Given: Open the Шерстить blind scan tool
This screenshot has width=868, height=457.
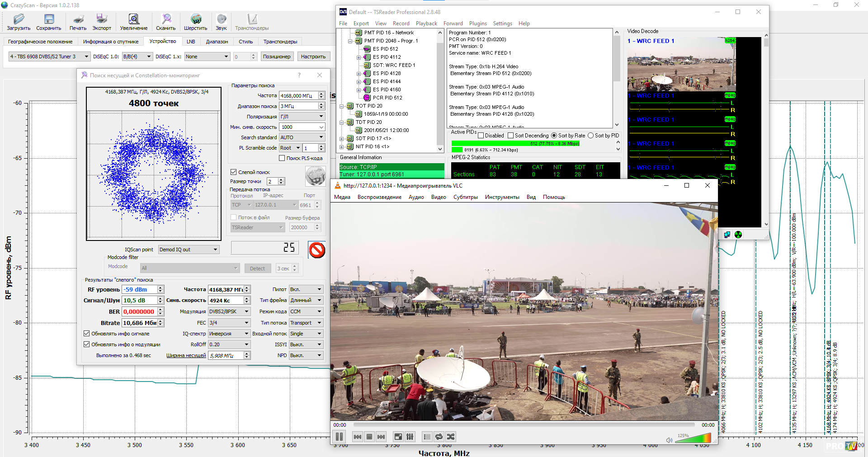Looking at the screenshot, I should pos(196,19).
